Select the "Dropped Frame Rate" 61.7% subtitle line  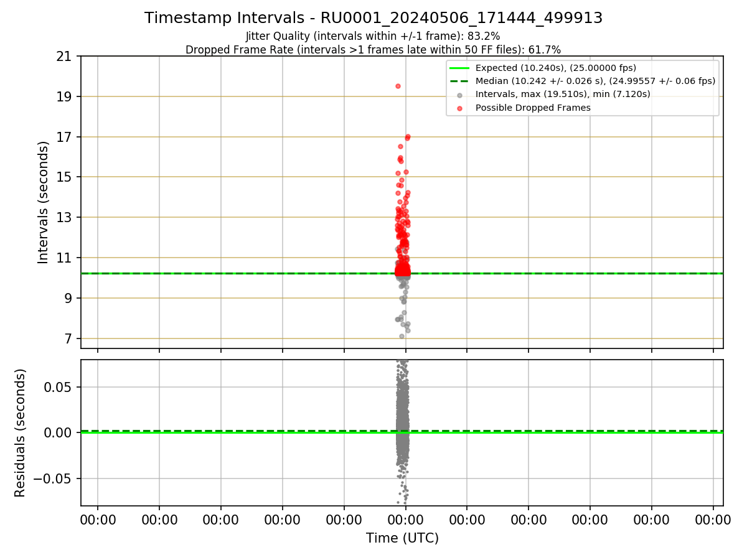point(373,50)
